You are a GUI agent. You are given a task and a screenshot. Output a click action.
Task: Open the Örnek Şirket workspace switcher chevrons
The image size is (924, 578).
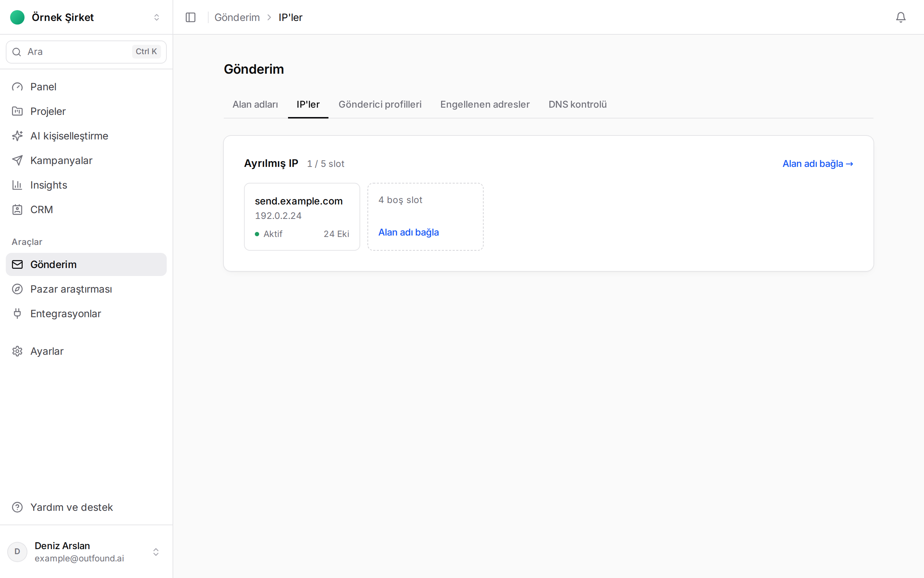157,17
